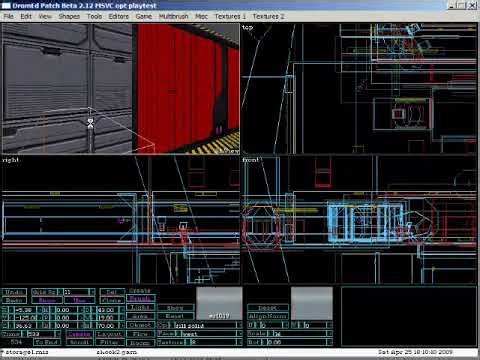
Task: Click the right view label
Action: coord(11,160)
